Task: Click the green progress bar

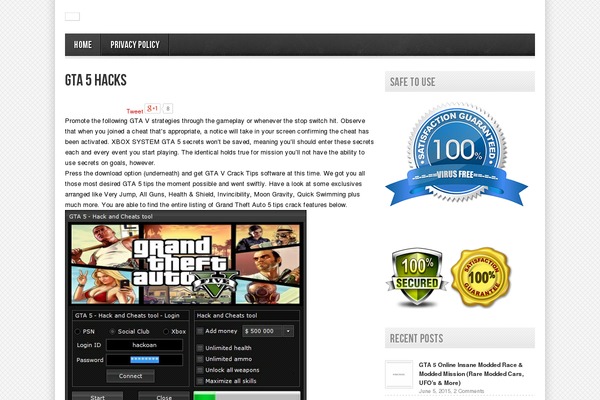Action: coord(247,396)
